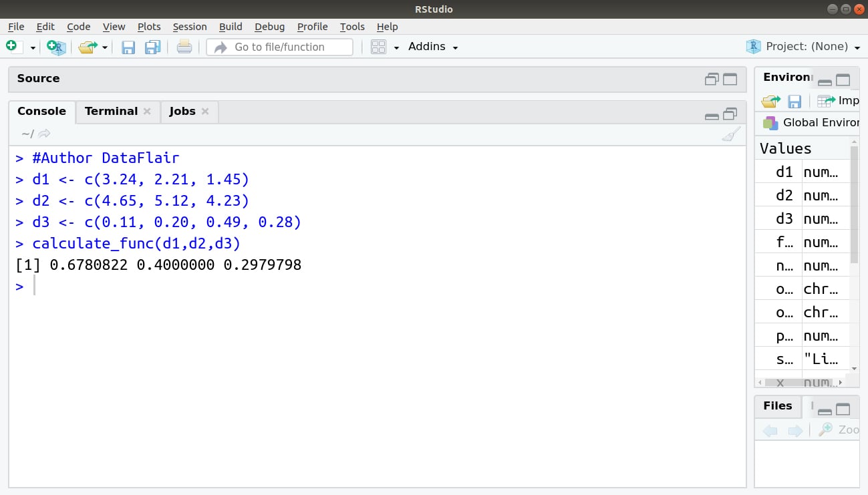The height and width of the screenshot is (495, 868).
Task: Open the new R project icon
Action: coord(55,47)
